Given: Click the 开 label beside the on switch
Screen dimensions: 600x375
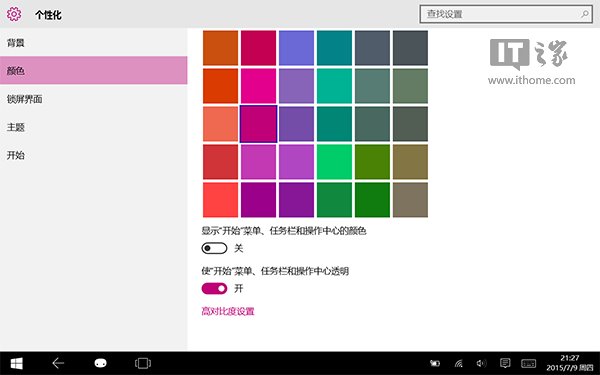Looking at the screenshot, I should click(238, 289).
